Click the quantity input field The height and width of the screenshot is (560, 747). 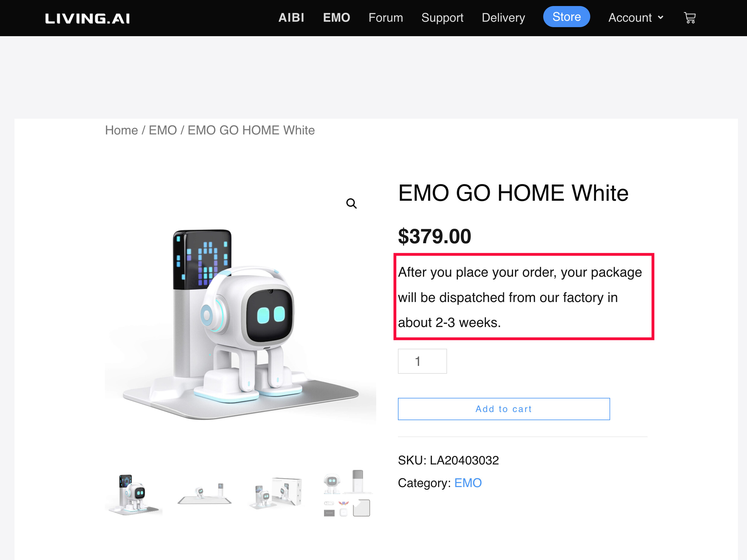[x=422, y=361]
